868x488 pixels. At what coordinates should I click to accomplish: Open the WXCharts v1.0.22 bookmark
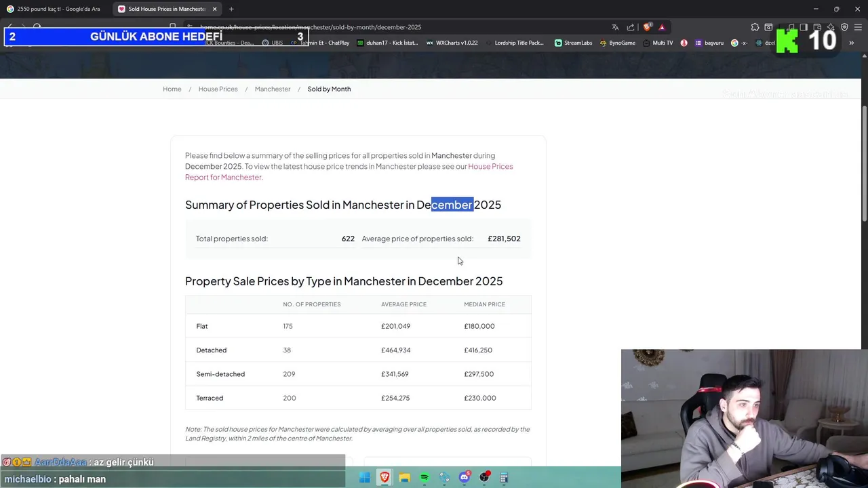pos(452,43)
